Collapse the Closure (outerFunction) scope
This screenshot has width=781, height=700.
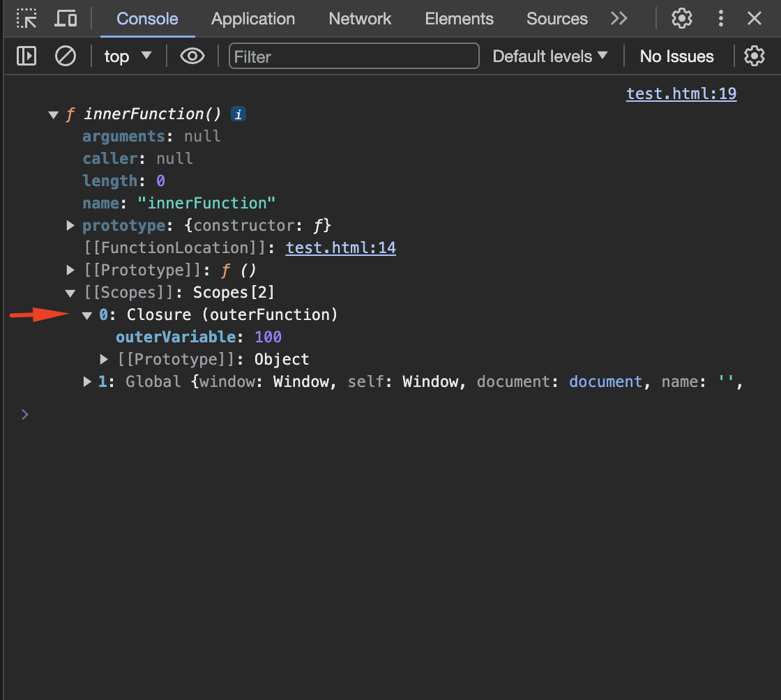[x=87, y=315]
